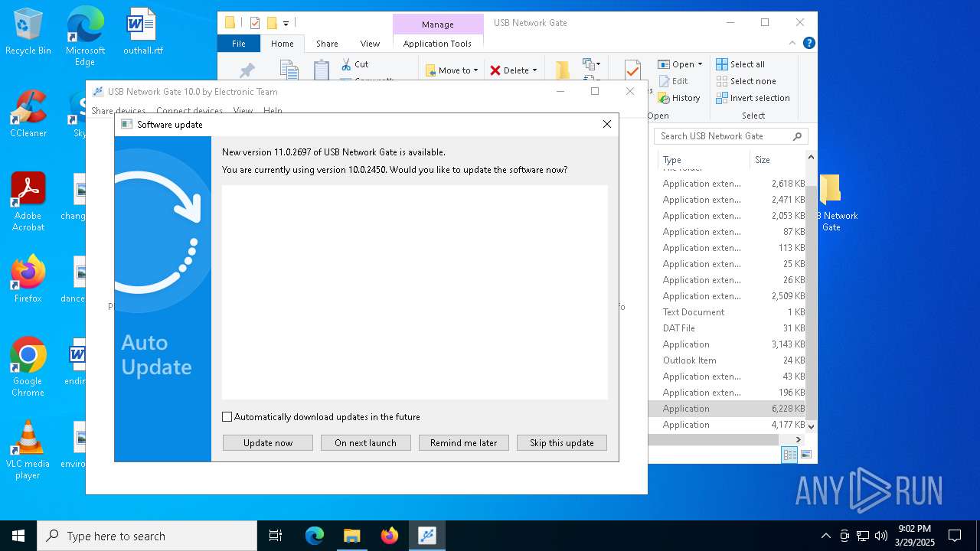Open the Adobe Acrobat desktop shortcut
Image resolution: width=980 pixels, height=551 pixels.
28,201
